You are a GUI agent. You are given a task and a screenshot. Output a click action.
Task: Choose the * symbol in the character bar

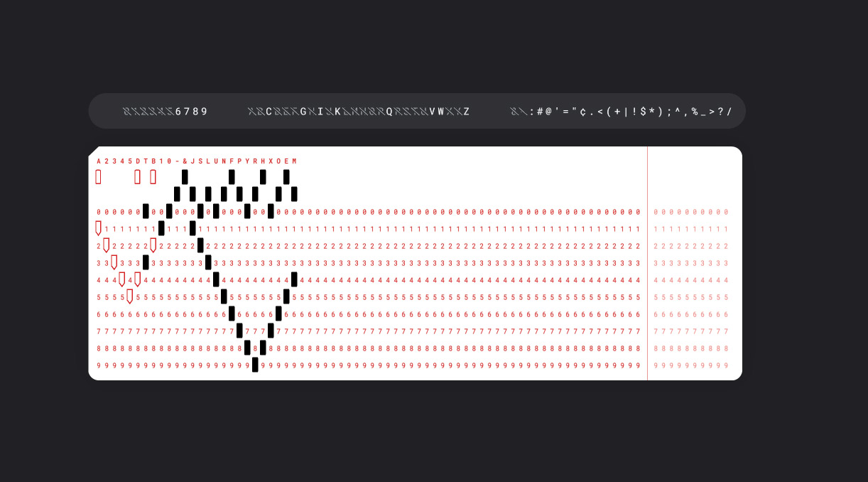point(651,112)
